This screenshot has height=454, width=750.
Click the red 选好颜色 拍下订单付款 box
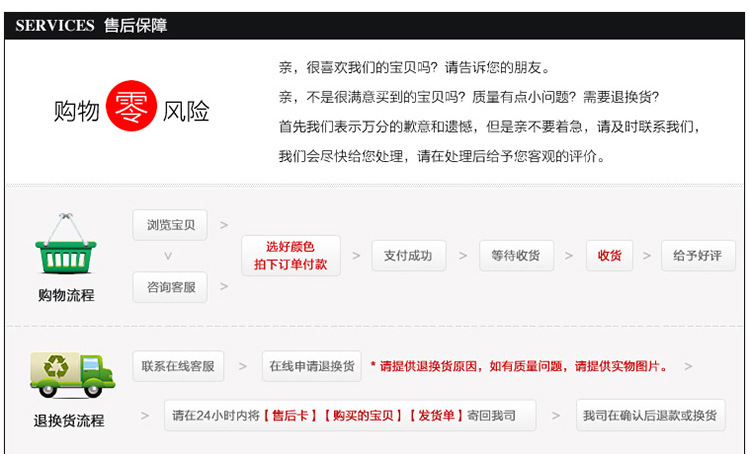coord(291,255)
